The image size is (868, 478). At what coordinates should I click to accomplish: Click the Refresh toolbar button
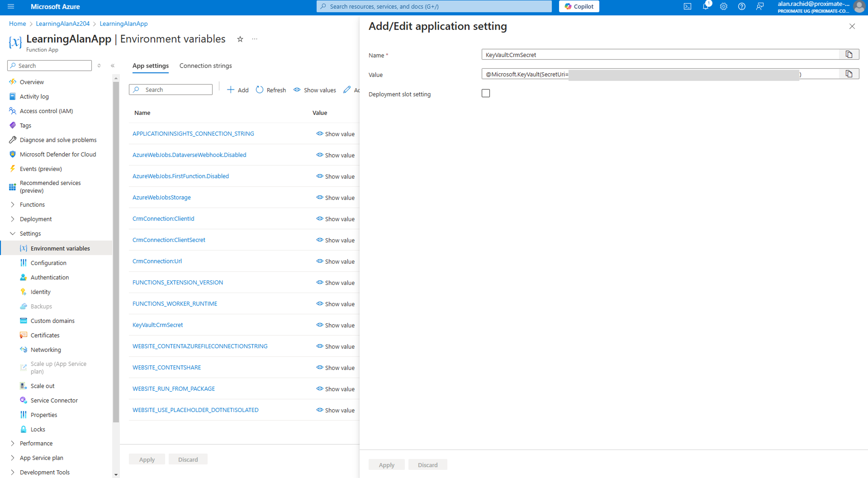coord(271,90)
